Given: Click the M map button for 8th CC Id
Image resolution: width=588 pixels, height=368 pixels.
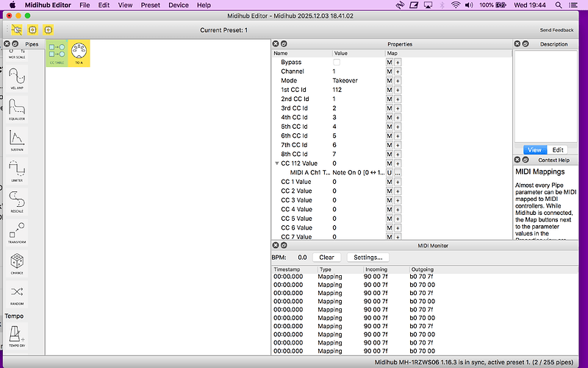Looking at the screenshot, I should [390, 155].
